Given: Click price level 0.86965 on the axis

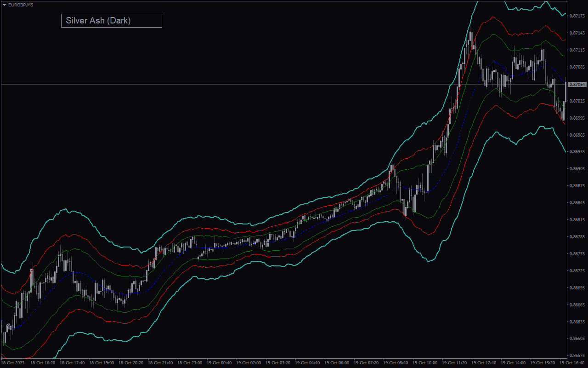Looking at the screenshot, I should pos(577,135).
